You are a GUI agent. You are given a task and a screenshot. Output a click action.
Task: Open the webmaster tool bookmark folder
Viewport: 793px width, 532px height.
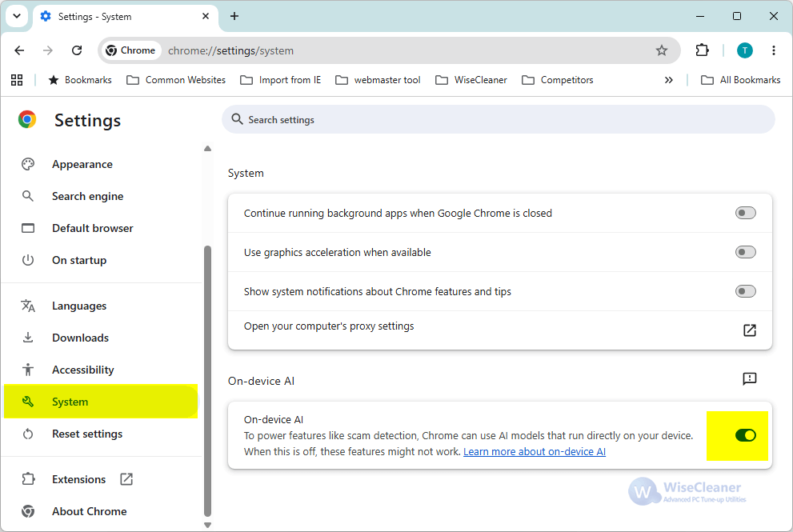(378, 80)
